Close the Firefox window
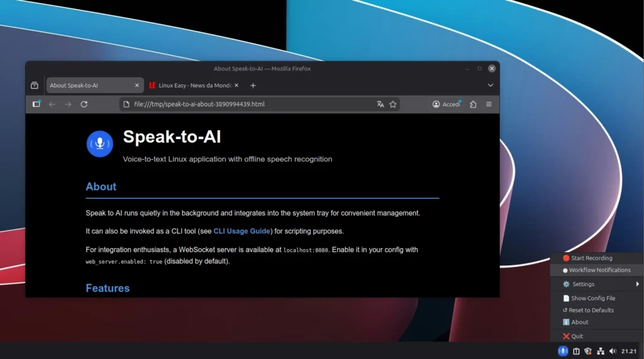Screen dimensions: 644x359 point(492,69)
